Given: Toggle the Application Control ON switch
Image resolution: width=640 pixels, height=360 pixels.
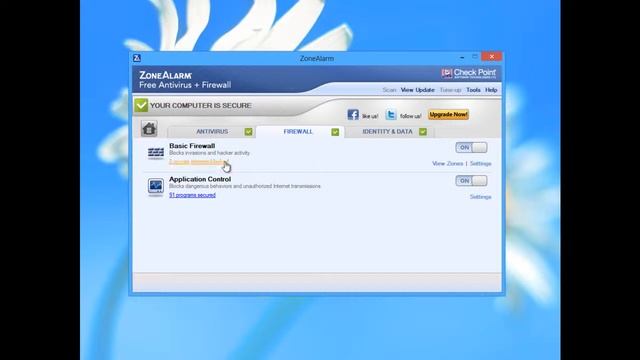Looking at the screenshot, I should pyautogui.click(x=471, y=181).
